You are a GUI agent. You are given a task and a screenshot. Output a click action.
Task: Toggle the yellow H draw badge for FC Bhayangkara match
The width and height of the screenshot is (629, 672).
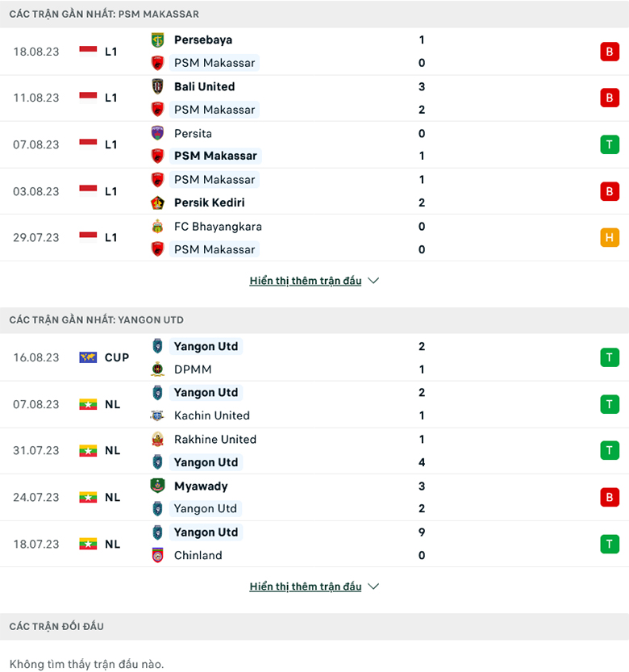pyautogui.click(x=610, y=238)
